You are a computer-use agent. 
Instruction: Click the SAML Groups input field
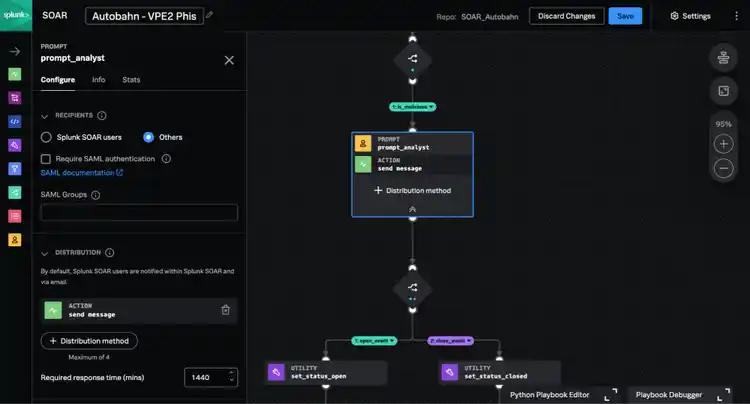[139, 212]
